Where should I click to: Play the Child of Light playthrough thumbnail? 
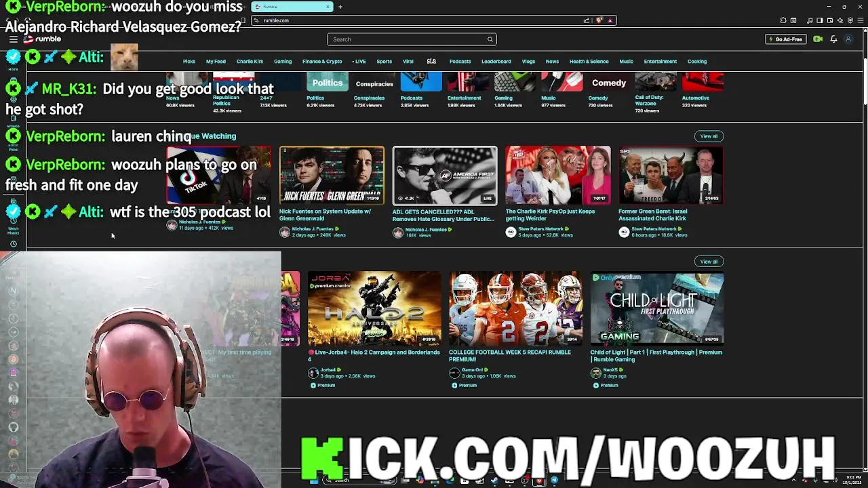656,309
